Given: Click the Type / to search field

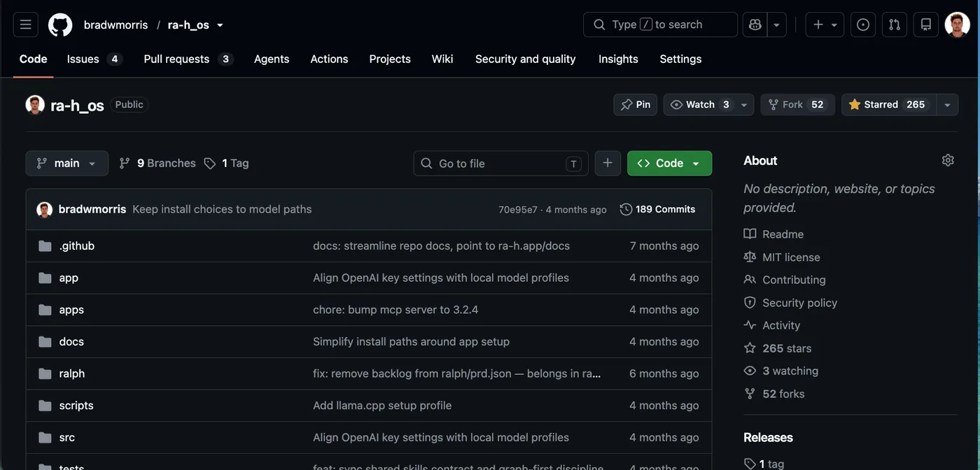Looking at the screenshot, I should (660, 24).
